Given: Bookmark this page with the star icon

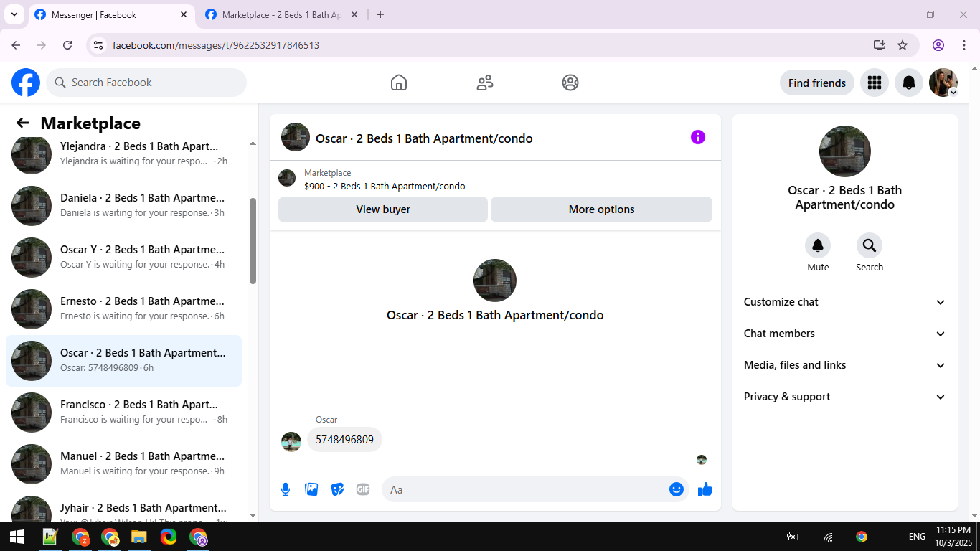Looking at the screenshot, I should 903,45.
